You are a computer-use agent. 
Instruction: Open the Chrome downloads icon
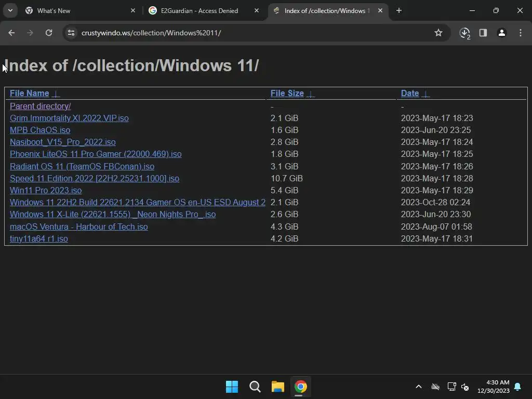tap(464, 33)
